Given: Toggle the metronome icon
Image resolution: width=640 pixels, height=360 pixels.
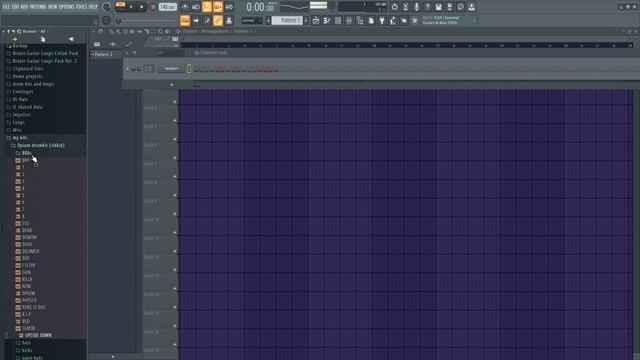Looking at the screenshot, I should 185,7.
